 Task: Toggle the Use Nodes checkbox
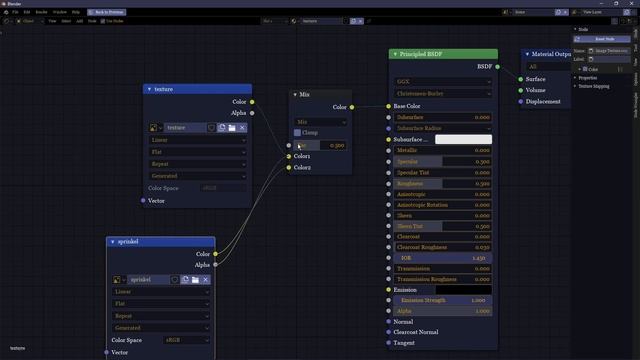pos(103,21)
